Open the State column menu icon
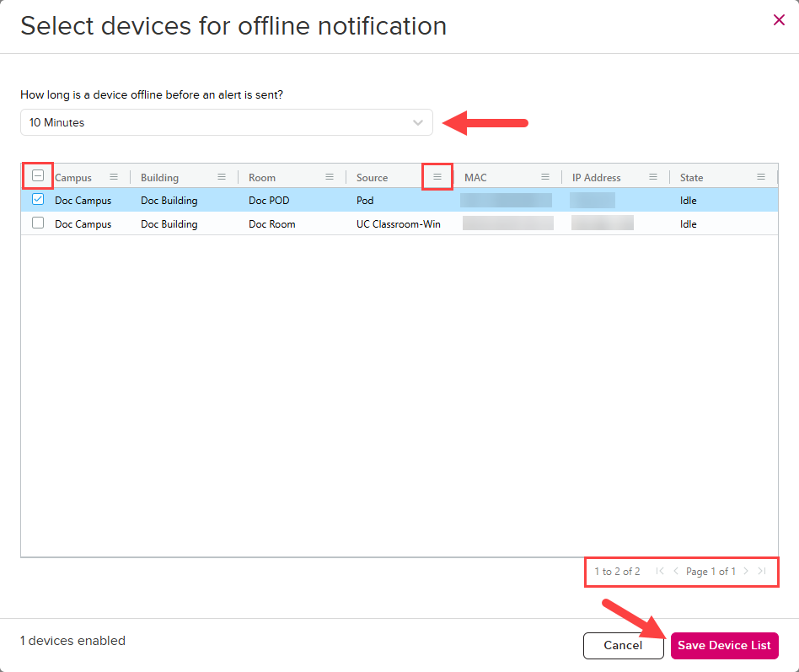This screenshot has width=799, height=672. (761, 177)
